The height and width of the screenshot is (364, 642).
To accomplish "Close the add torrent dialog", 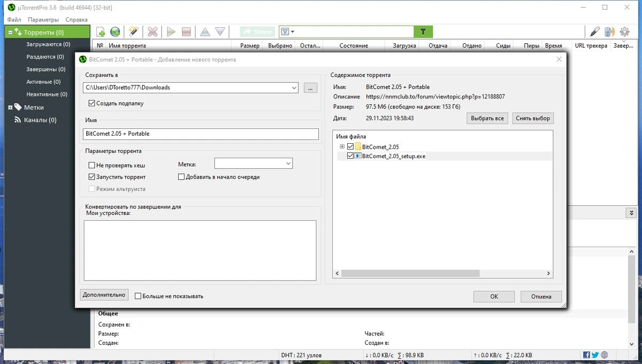I will pyautogui.click(x=559, y=59).
